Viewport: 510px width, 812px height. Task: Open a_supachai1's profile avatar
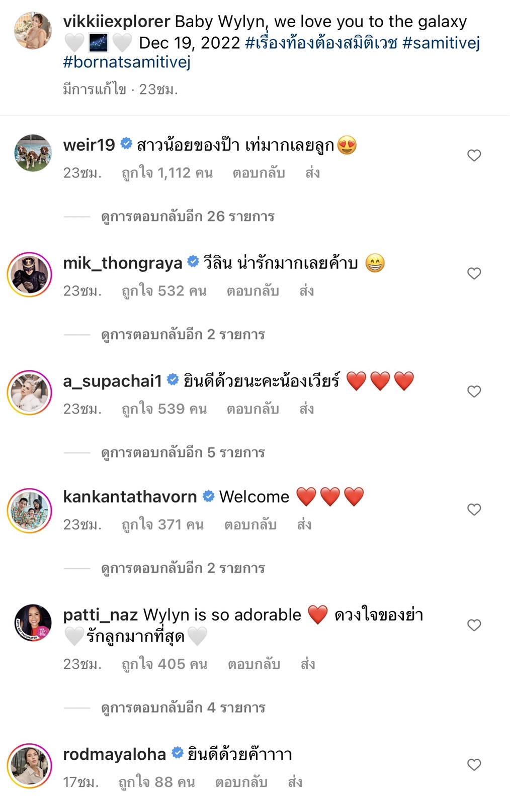30,392
